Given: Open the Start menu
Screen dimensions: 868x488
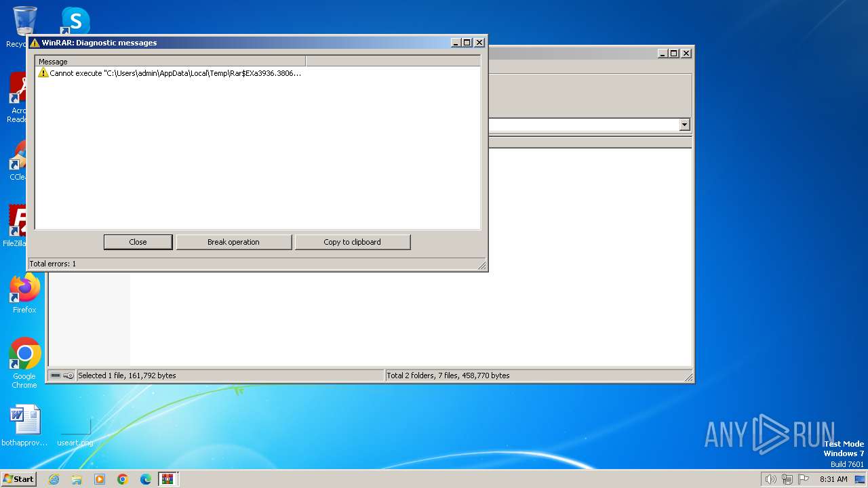Looking at the screenshot, I should click(x=19, y=479).
